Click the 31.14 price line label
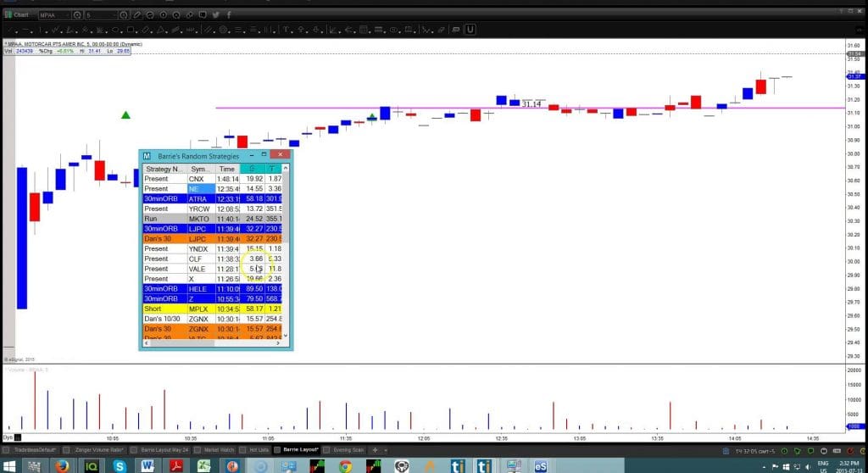868x473 pixels. click(531, 104)
